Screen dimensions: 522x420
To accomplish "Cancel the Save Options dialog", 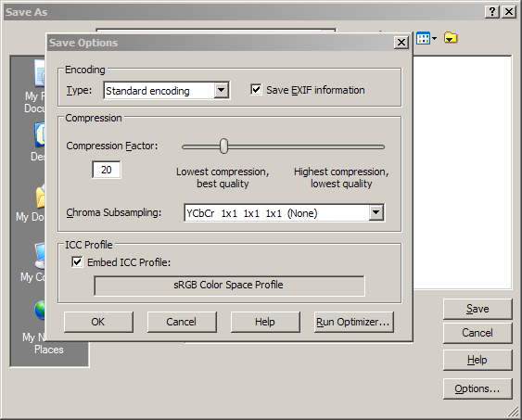I will coord(182,322).
